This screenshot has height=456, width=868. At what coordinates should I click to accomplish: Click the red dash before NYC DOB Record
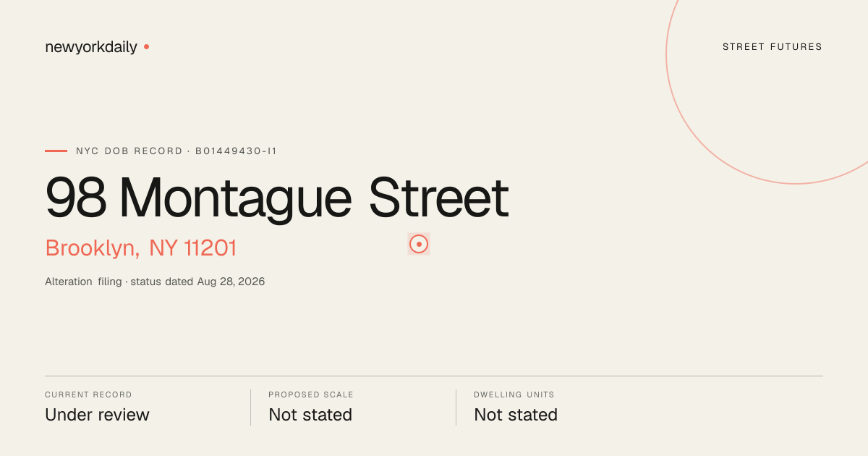coord(56,151)
